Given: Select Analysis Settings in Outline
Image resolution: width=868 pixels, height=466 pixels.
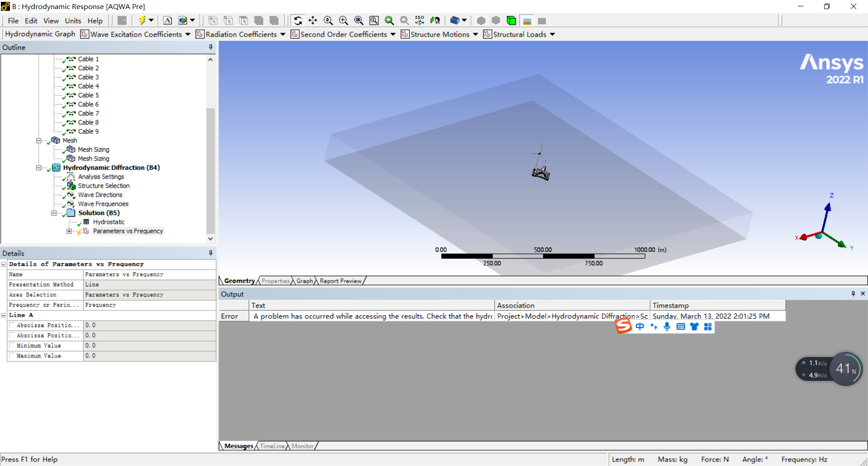Looking at the screenshot, I should (101, 177).
